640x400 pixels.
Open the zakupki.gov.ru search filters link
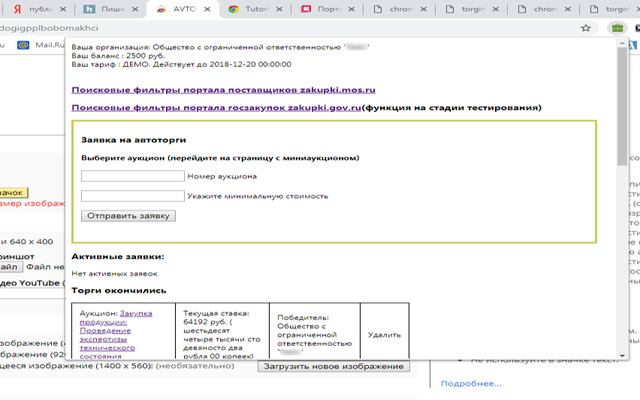click(x=216, y=108)
